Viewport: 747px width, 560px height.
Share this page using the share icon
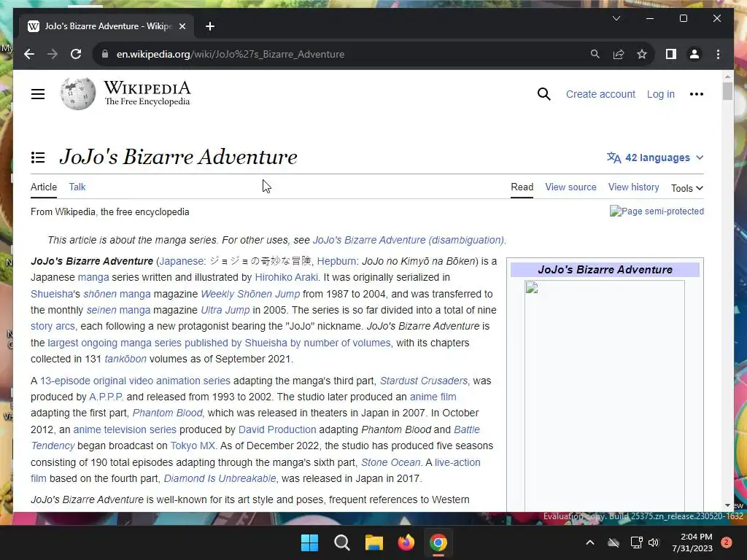(619, 54)
